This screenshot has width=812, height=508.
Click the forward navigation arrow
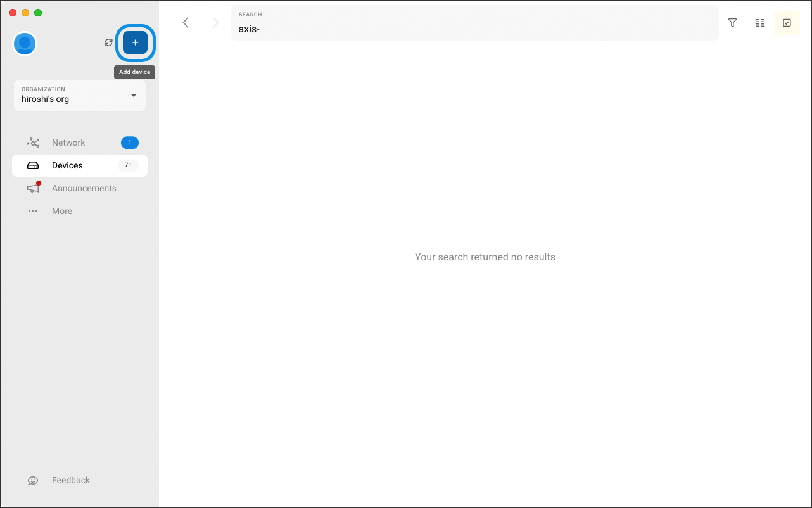tap(215, 23)
